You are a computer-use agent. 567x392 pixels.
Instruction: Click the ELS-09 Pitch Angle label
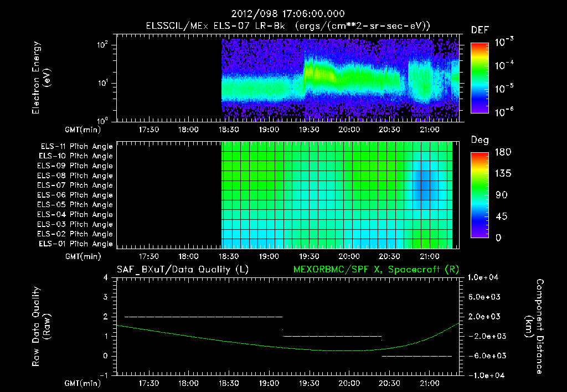[75, 166]
